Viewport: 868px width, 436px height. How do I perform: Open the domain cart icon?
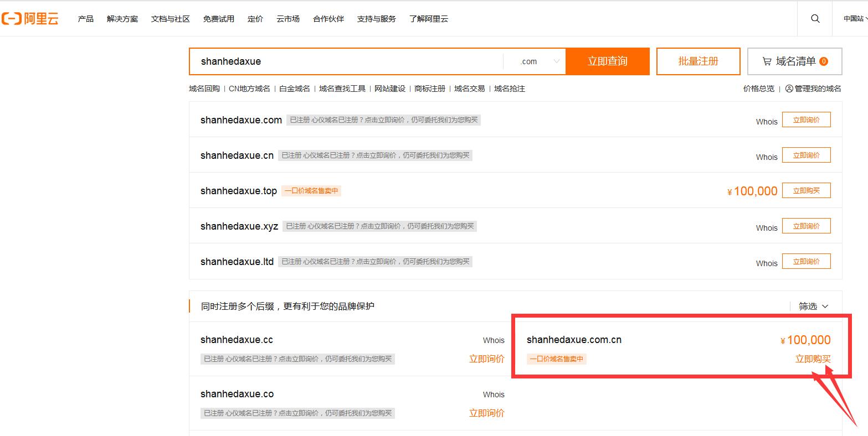pyautogui.click(x=767, y=61)
